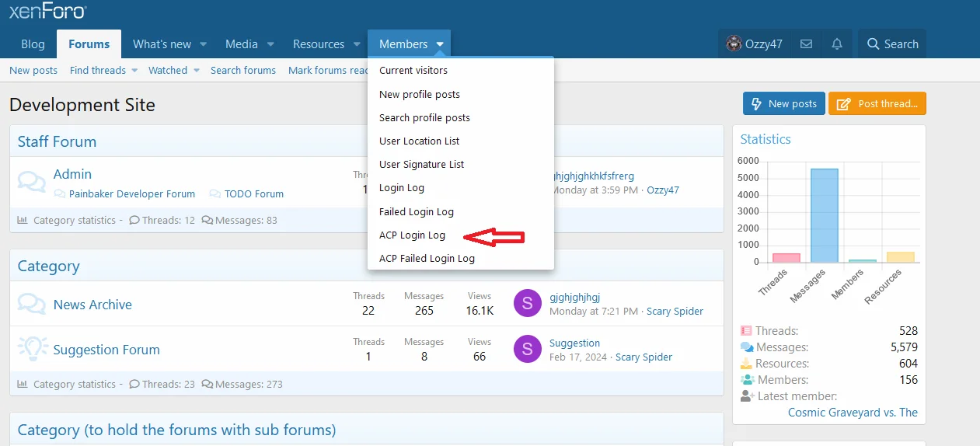This screenshot has width=980, height=446.
Task: Click the Ozzy47 user avatar
Action: pos(733,44)
